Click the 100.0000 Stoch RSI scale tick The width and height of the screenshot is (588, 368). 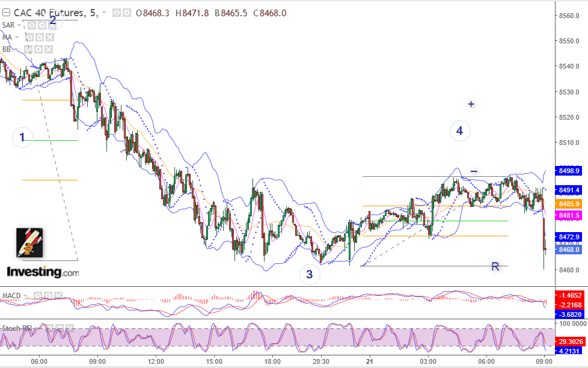pos(572,324)
